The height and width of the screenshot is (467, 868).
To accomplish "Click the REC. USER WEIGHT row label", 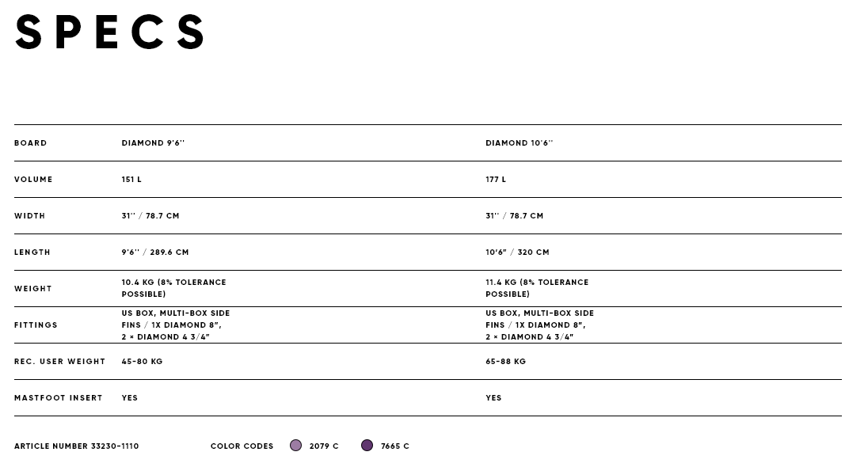I will coord(59,361).
